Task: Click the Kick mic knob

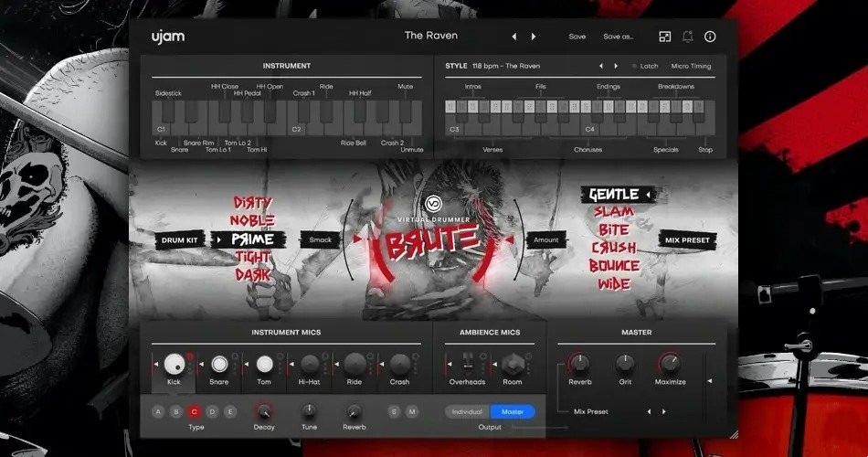Action: click(x=174, y=364)
